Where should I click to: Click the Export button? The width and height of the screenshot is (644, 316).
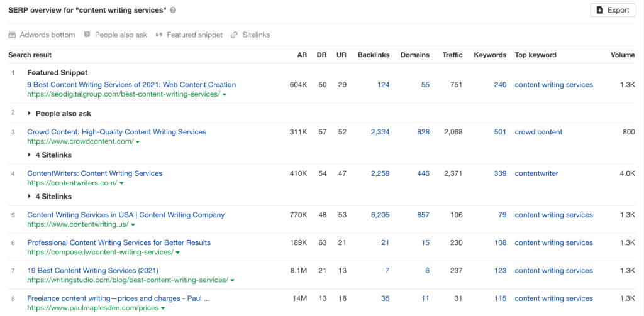613,10
